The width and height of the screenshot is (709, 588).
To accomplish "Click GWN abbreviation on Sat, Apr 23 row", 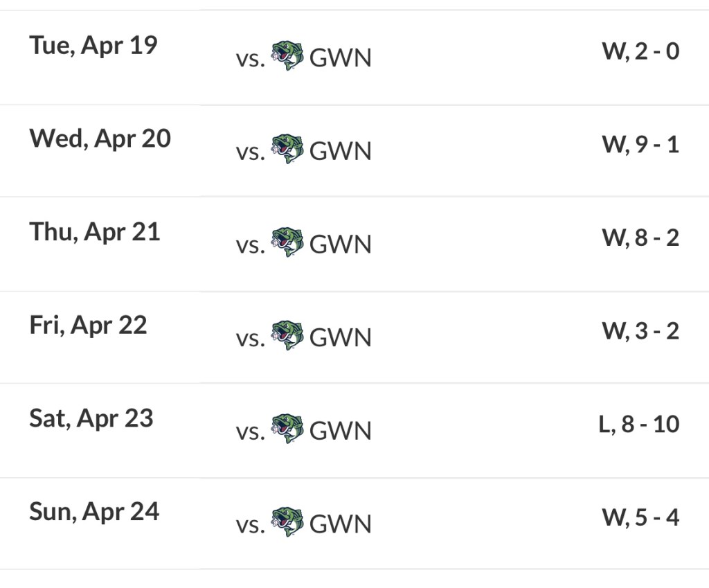I will [341, 431].
